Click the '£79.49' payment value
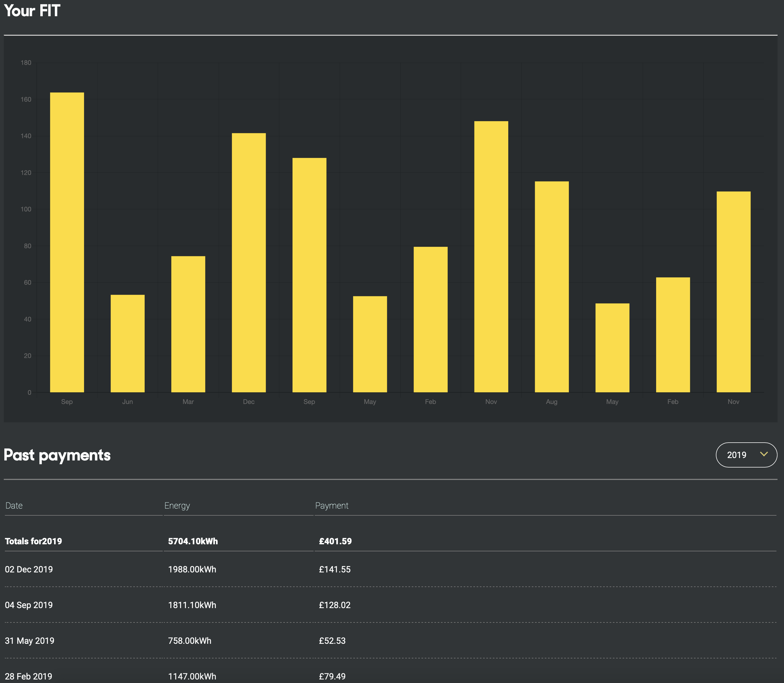 coord(332,677)
